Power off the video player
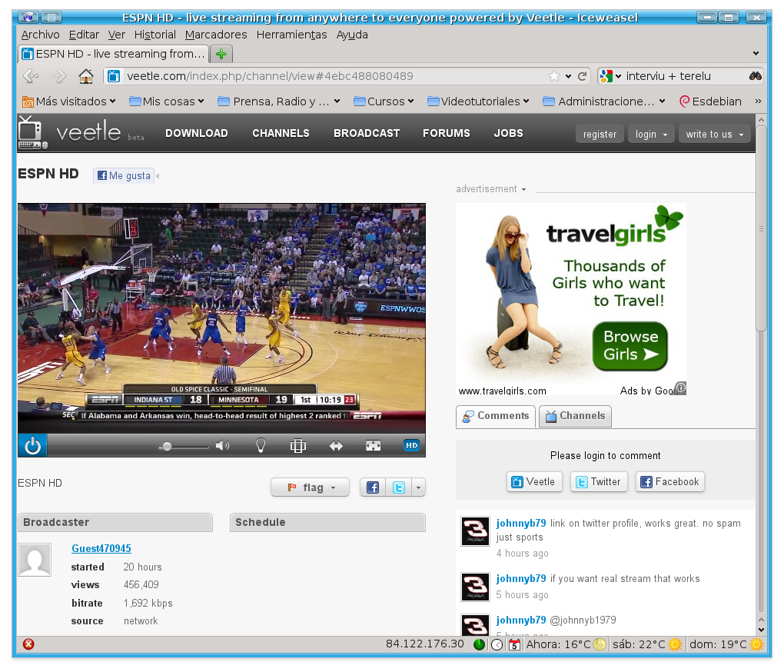Viewport: 784px width, 672px height. point(32,445)
